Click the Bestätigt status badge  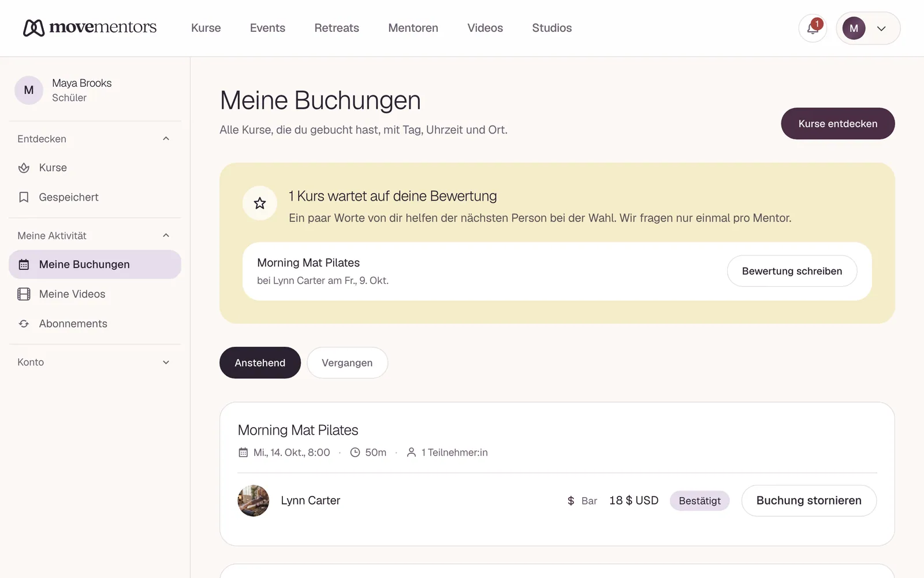tap(699, 501)
